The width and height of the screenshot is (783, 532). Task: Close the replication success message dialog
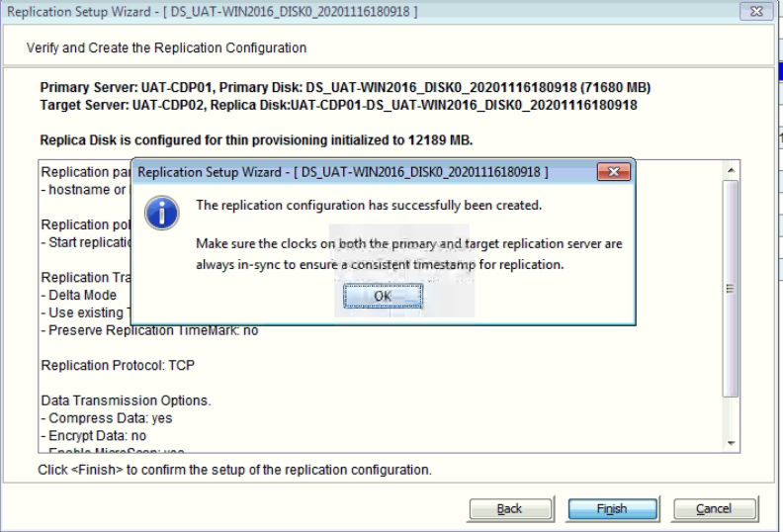point(614,172)
